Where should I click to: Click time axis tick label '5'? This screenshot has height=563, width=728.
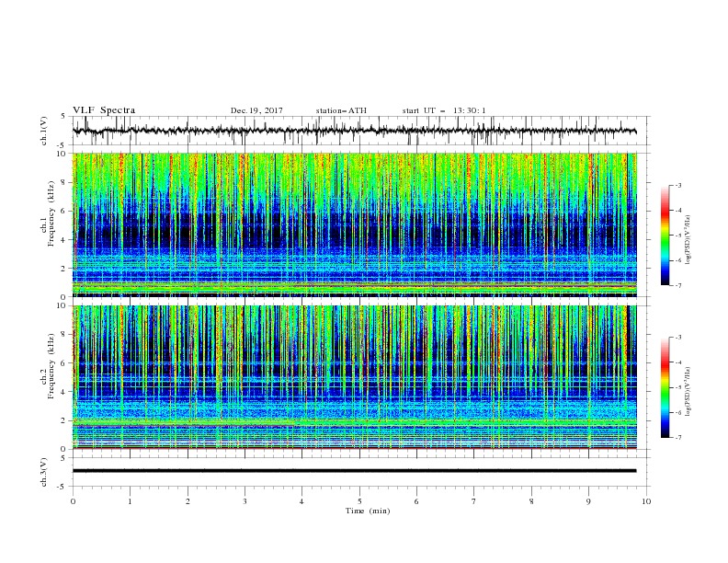pyautogui.click(x=359, y=501)
